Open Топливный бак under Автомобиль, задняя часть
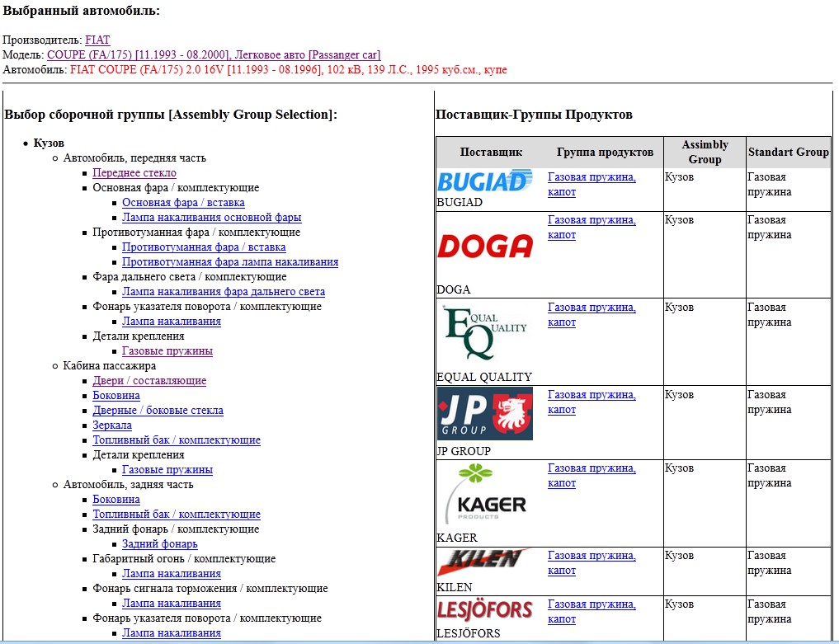This screenshot has height=644, width=839. (x=177, y=514)
